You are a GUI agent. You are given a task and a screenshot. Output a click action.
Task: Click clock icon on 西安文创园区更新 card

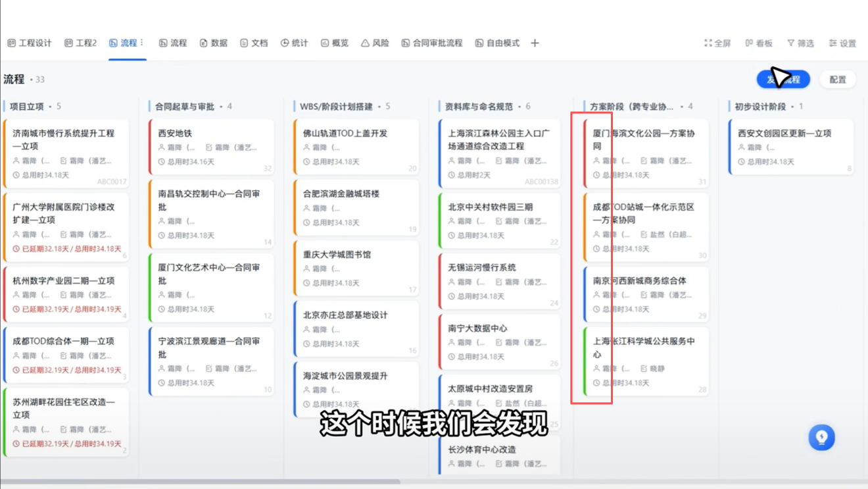point(742,162)
